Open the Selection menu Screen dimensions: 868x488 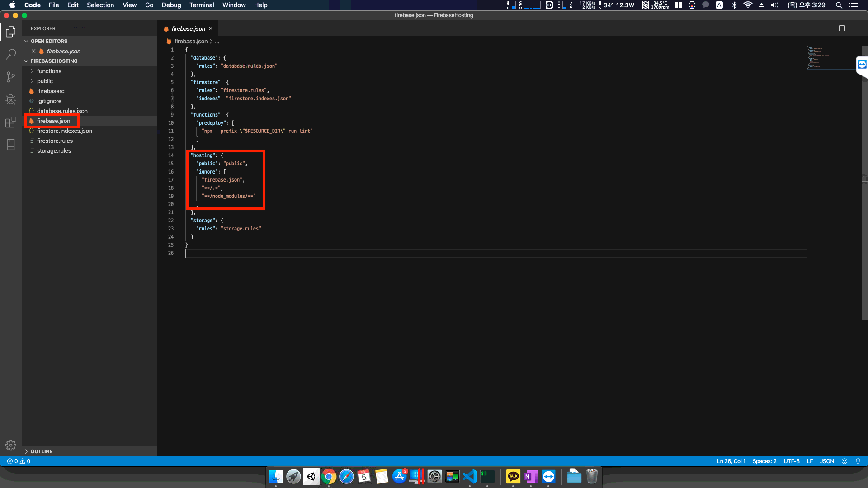coord(100,5)
